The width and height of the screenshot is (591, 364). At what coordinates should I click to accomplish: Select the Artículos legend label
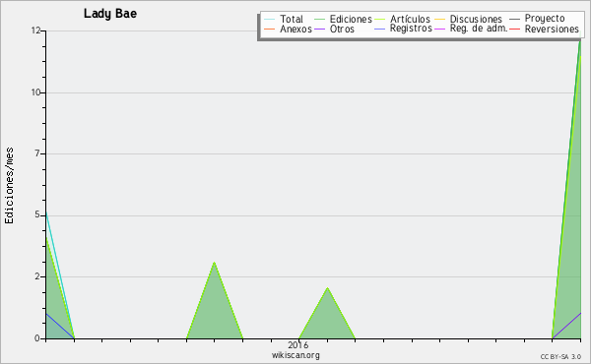pyautogui.click(x=410, y=19)
